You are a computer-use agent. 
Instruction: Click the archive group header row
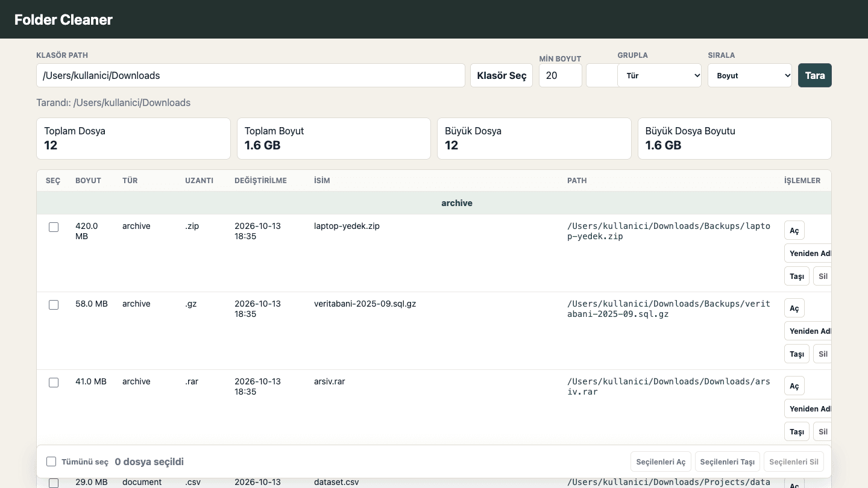pyautogui.click(x=434, y=203)
